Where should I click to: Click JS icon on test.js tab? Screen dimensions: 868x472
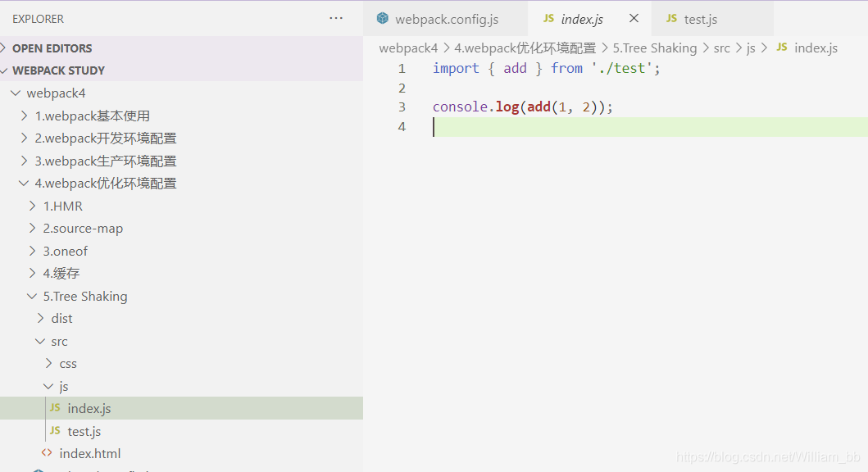(x=671, y=18)
